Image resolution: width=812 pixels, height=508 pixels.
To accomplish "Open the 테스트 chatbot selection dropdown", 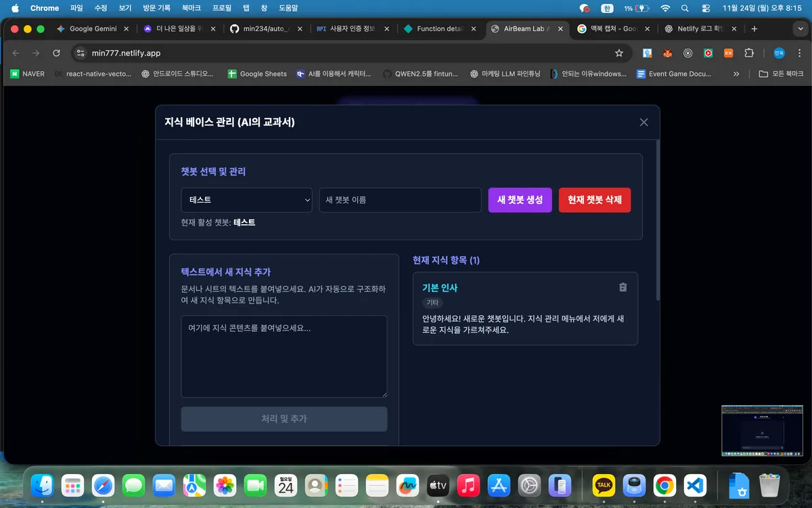I will pos(246,200).
